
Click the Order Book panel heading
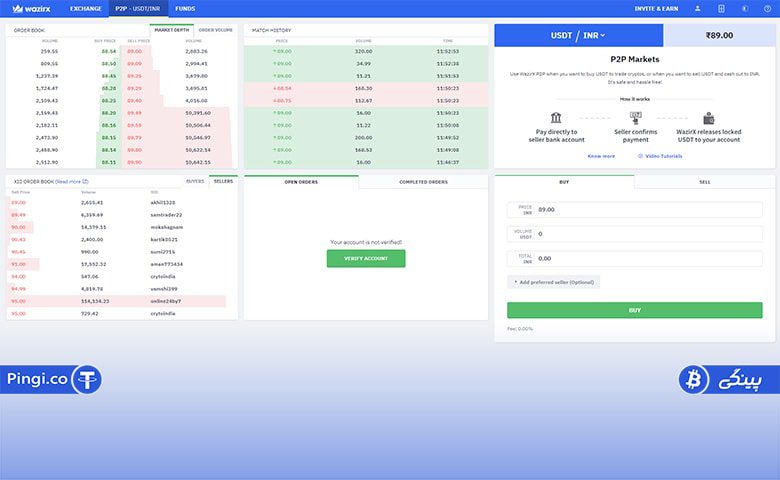(x=29, y=30)
